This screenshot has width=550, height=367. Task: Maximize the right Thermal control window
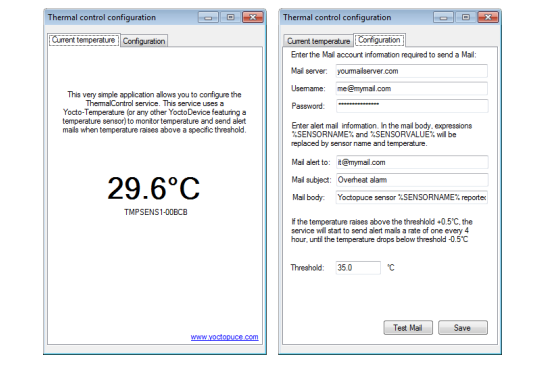(466, 17)
